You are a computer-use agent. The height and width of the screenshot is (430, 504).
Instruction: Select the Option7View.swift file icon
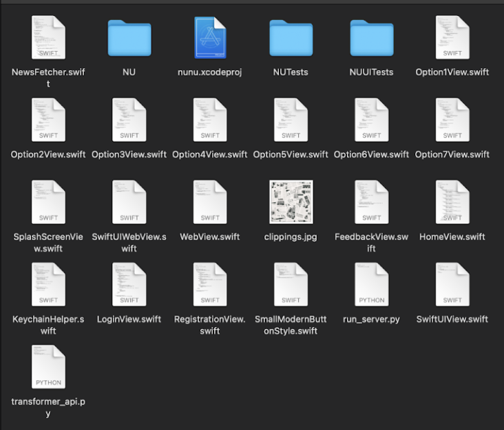(452, 120)
